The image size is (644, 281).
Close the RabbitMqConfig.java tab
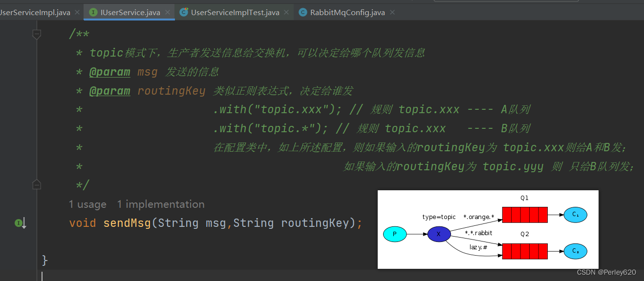[x=392, y=13]
